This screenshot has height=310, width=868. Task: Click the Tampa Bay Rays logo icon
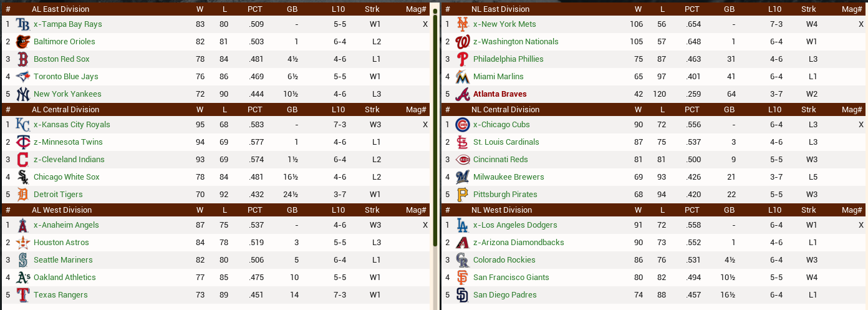[22, 24]
